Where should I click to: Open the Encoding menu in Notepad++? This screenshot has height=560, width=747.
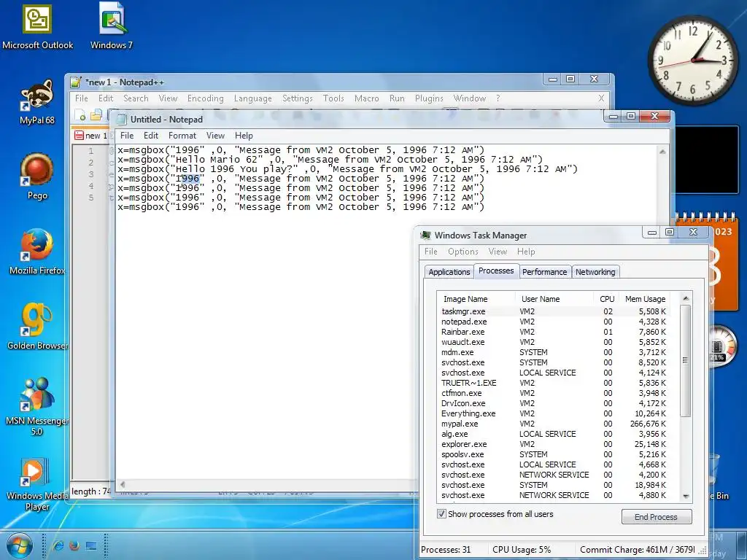coord(205,98)
